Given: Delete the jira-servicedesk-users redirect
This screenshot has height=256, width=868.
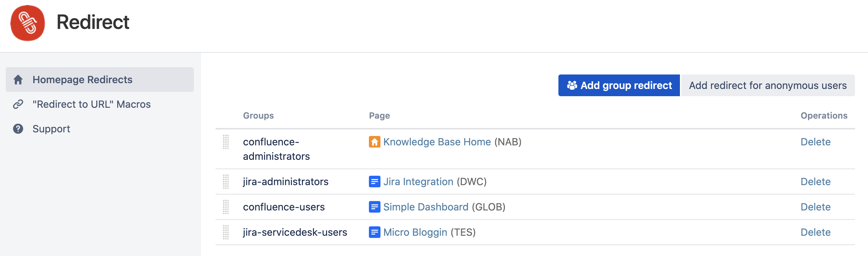Looking at the screenshot, I should click(815, 232).
